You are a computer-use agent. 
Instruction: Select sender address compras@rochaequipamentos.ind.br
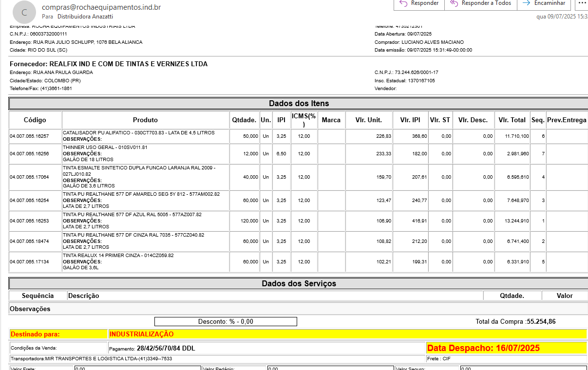101,7
